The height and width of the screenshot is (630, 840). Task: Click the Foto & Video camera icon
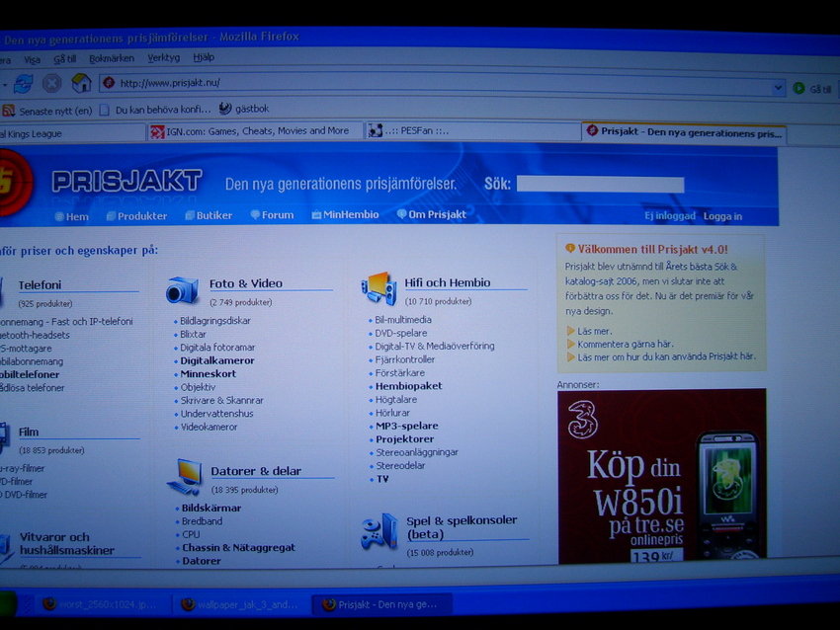point(182,290)
